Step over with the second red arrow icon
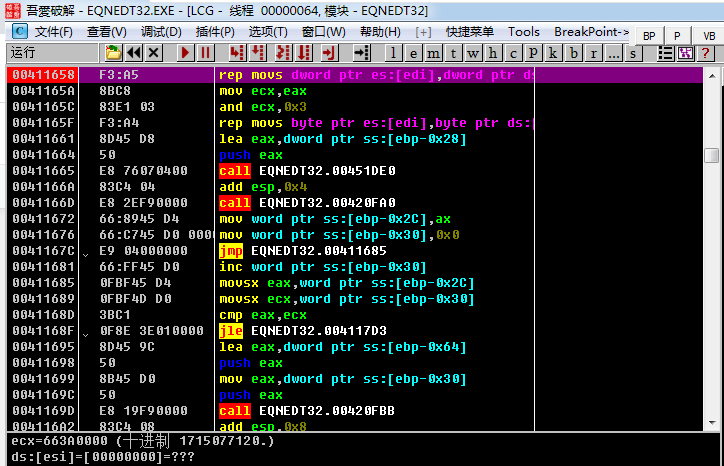The width and height of the screenshot is (724, 466). (x=258, y=53)
